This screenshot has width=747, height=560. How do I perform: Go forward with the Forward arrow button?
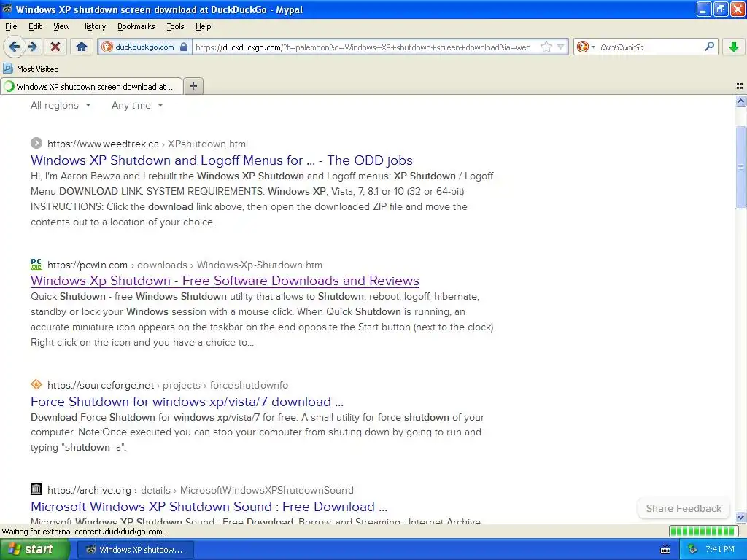tap(32, 47)
